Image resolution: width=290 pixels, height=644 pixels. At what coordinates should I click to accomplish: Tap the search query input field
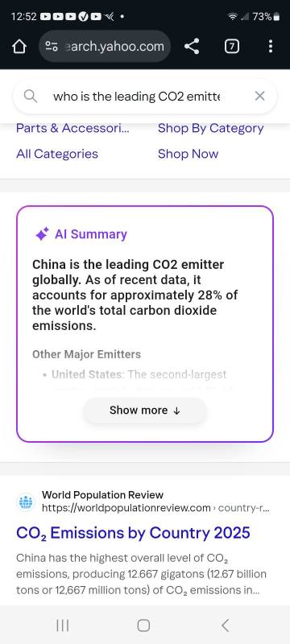144,97
